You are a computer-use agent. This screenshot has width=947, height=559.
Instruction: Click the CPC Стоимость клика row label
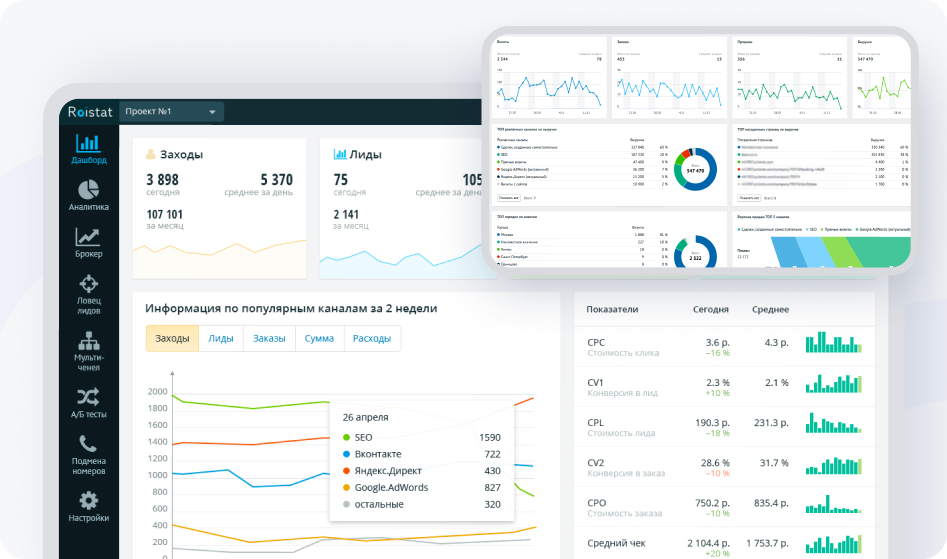pyautogui.click(x=623, y=347)
